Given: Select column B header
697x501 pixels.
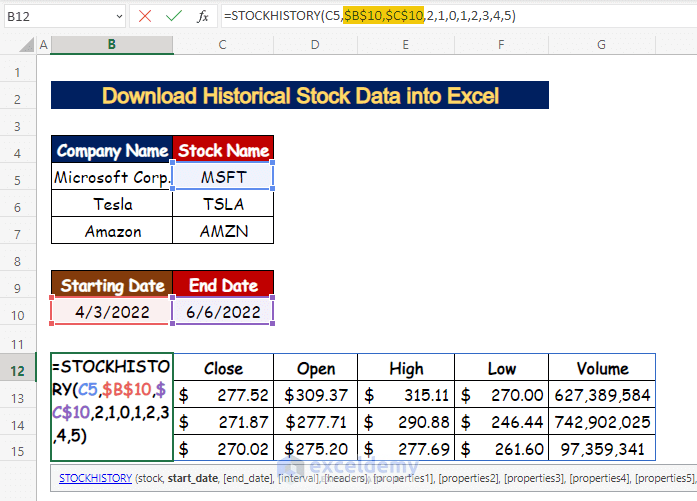Looking at the screenshot, I should point(112,44).
